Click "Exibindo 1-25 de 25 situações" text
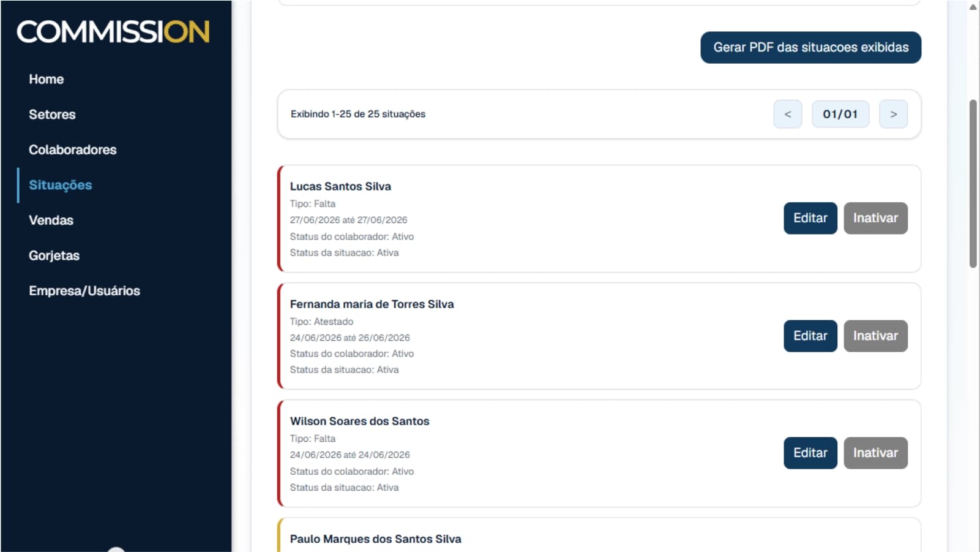Screen dimensions: 980x552 coord(358,114)
